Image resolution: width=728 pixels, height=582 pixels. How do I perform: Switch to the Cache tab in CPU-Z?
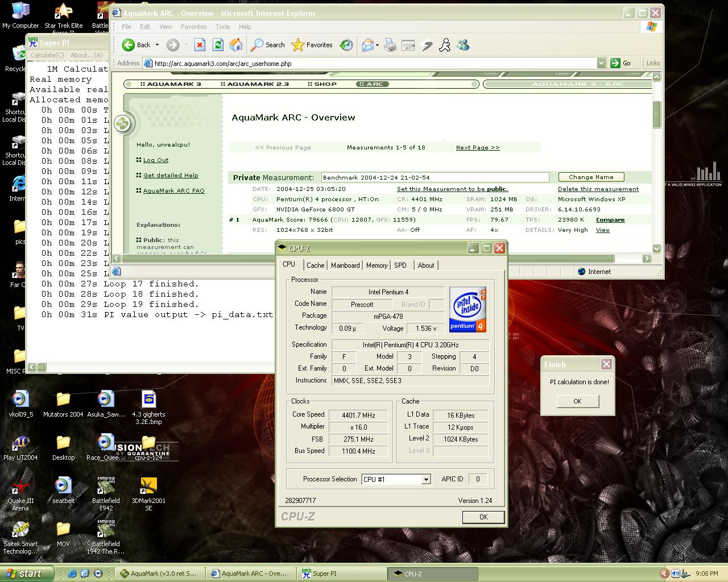pos(315,265)
